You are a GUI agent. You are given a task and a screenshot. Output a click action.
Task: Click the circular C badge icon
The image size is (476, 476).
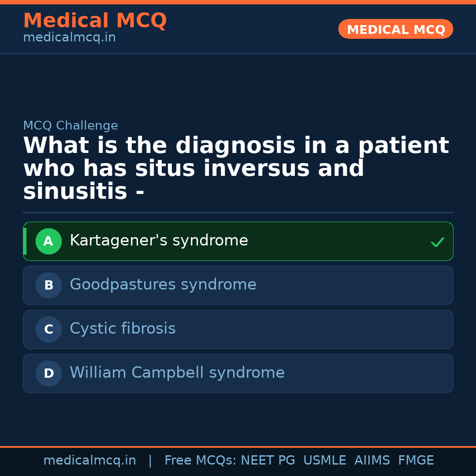coord(48,329)
